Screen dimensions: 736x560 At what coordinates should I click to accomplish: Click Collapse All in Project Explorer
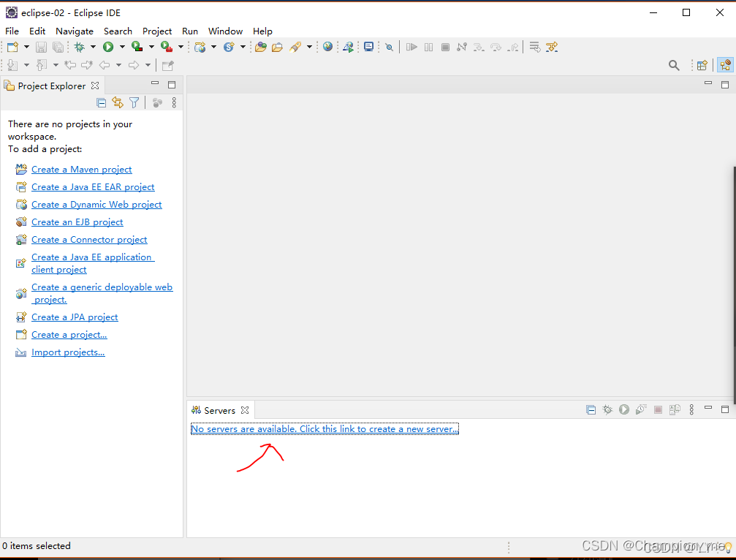coord(101,103)
